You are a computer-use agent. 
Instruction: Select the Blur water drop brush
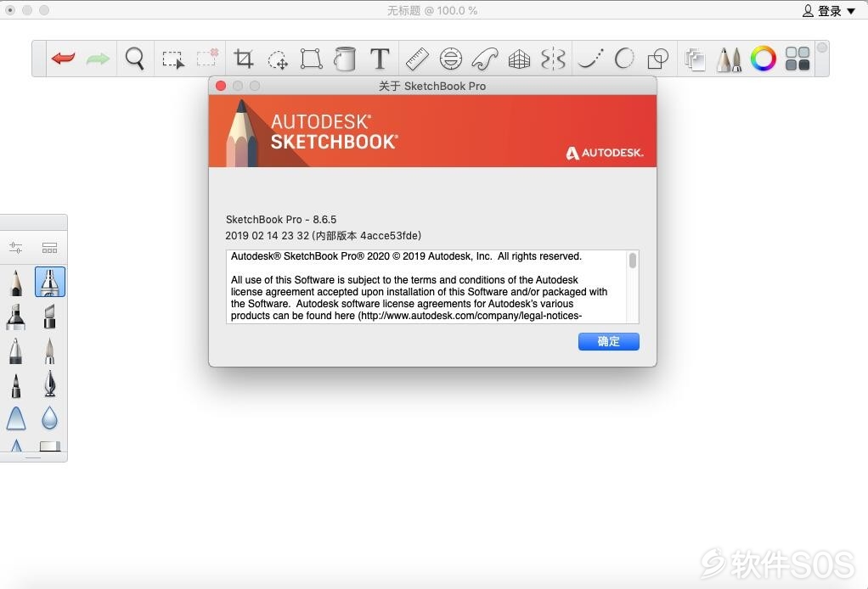(x=50, y=418)
